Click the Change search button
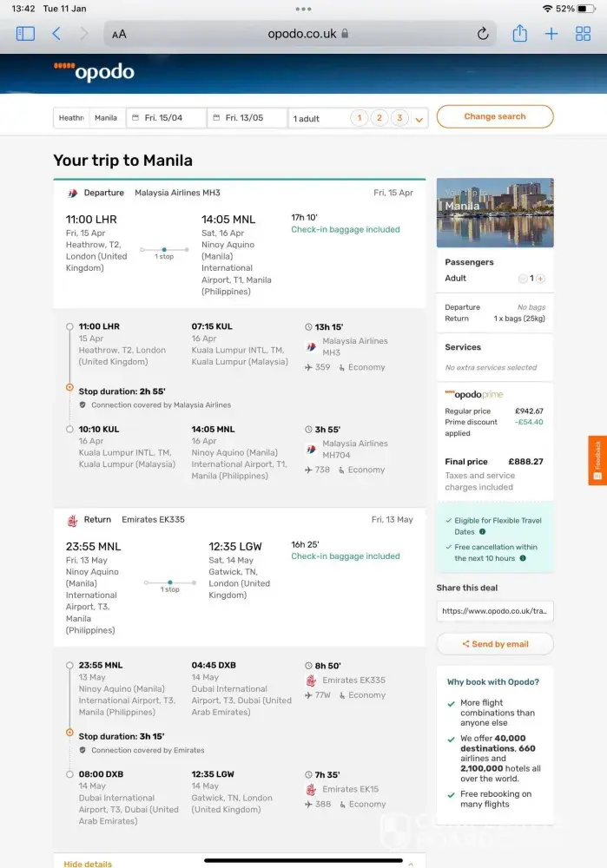Image resolution: width=607 pixels, height=868 pixels. [494, 116]
